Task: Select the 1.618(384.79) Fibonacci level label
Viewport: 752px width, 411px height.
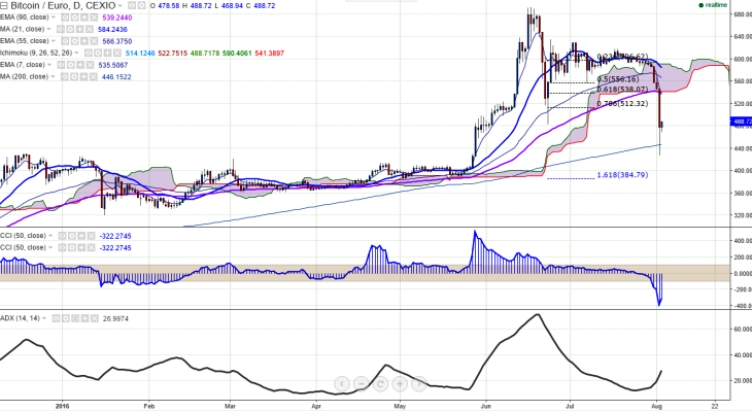Action: click(x=621, y=175)
